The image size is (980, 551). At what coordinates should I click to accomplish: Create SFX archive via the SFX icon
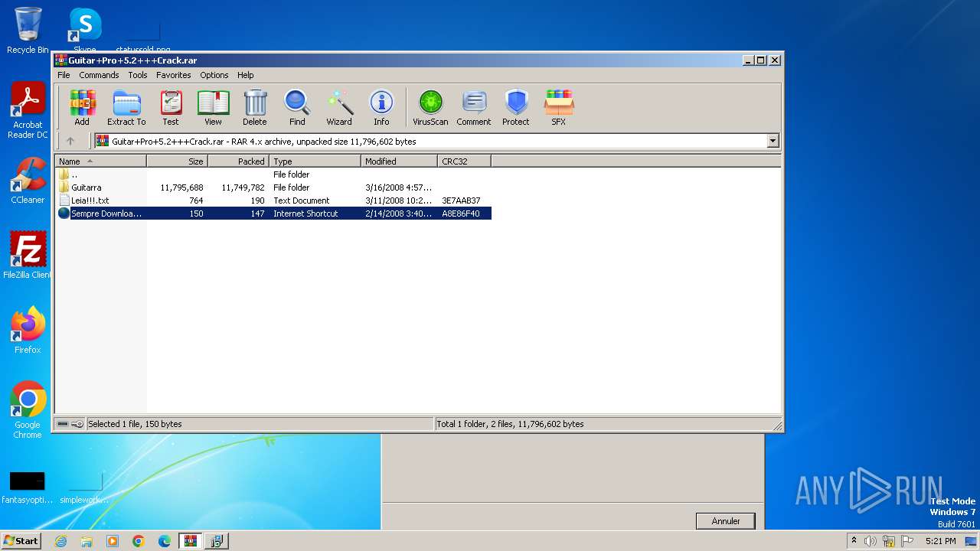click(559, 107)
